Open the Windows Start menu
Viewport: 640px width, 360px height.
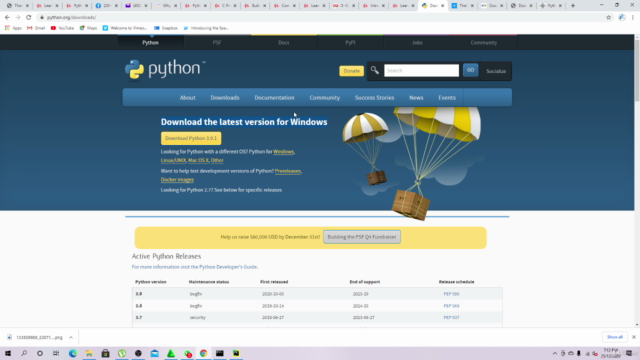coord(8,353)
